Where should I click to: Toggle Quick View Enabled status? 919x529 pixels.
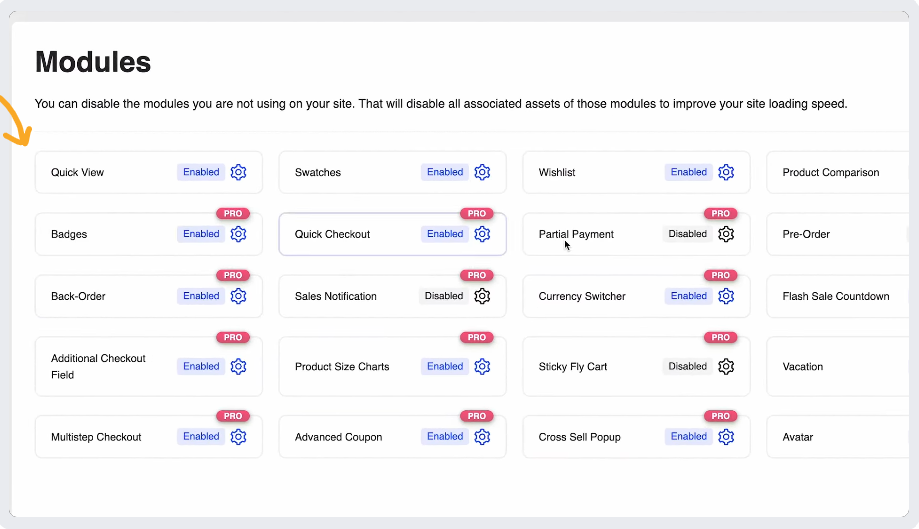201,172
